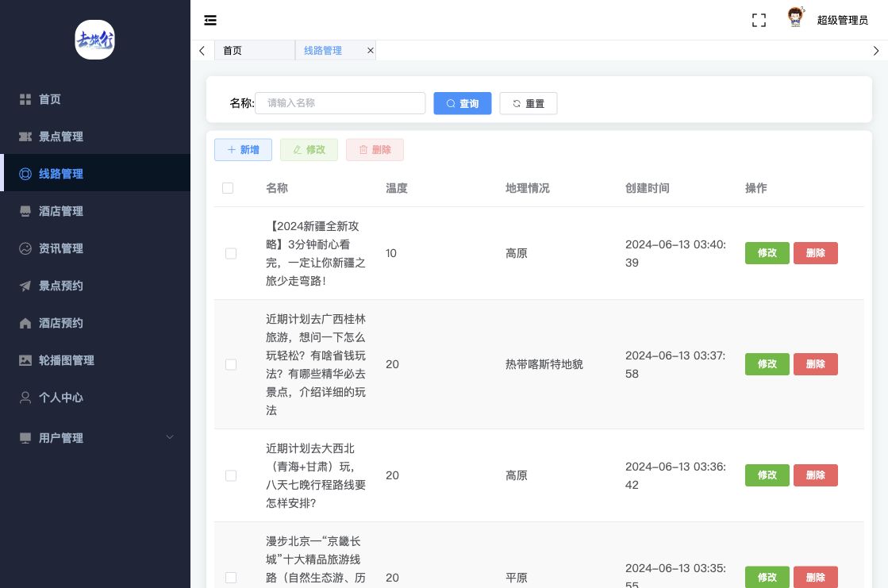Open the 超级管理员 user menu
888x588 pixels.
click(842, 21)
